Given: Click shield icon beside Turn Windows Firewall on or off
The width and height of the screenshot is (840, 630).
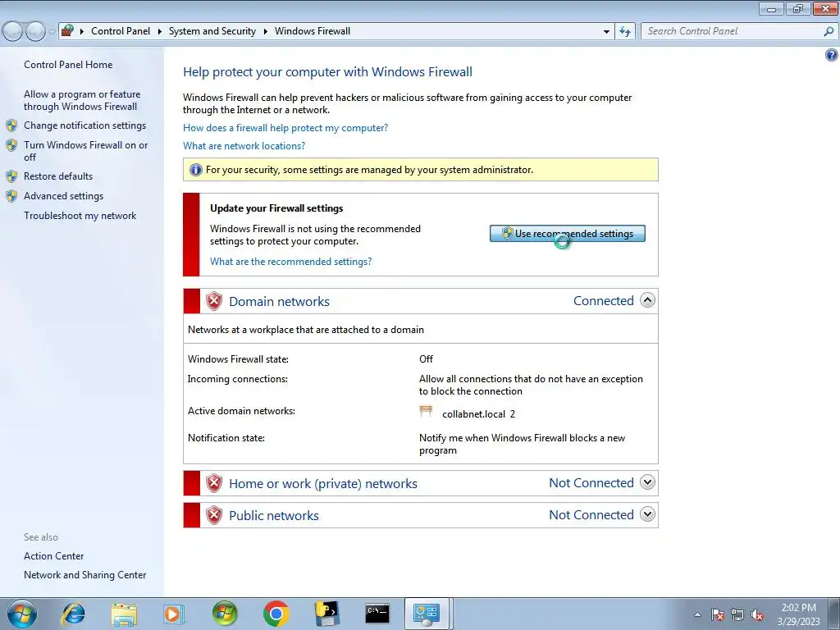Looking at the screenshot, I should (11, 145).
